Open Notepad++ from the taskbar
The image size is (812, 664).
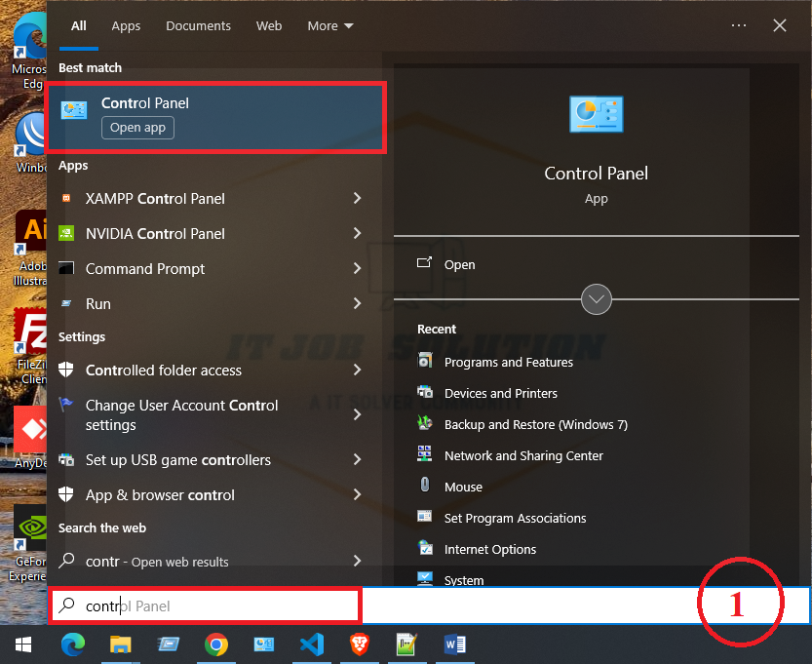407,644
